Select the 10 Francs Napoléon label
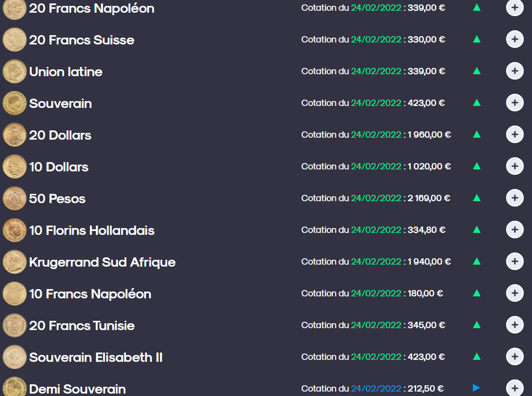This screenshot has height=396, width=532. (90, 294)
